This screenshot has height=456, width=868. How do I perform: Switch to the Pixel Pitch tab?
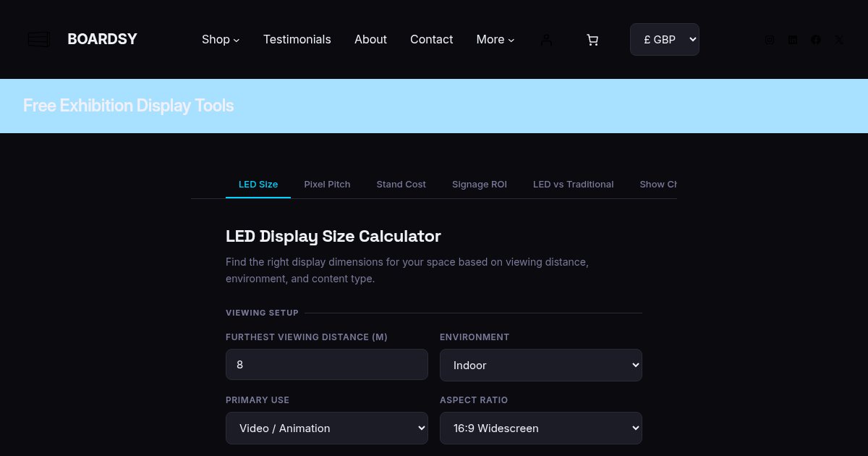click(x=327, y=184)
